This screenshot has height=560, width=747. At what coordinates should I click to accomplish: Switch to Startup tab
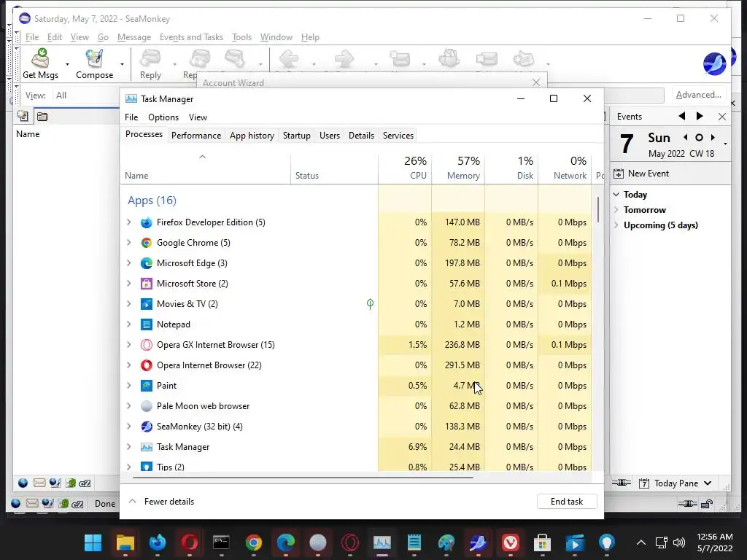click(x=297, y=136)
